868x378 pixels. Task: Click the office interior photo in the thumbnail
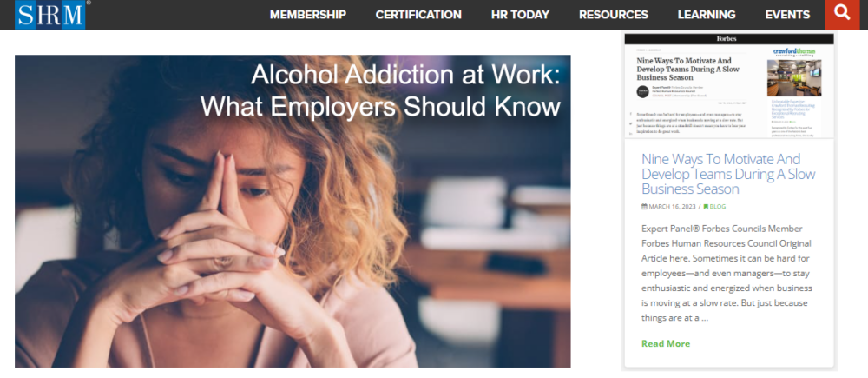pos(794,78)
